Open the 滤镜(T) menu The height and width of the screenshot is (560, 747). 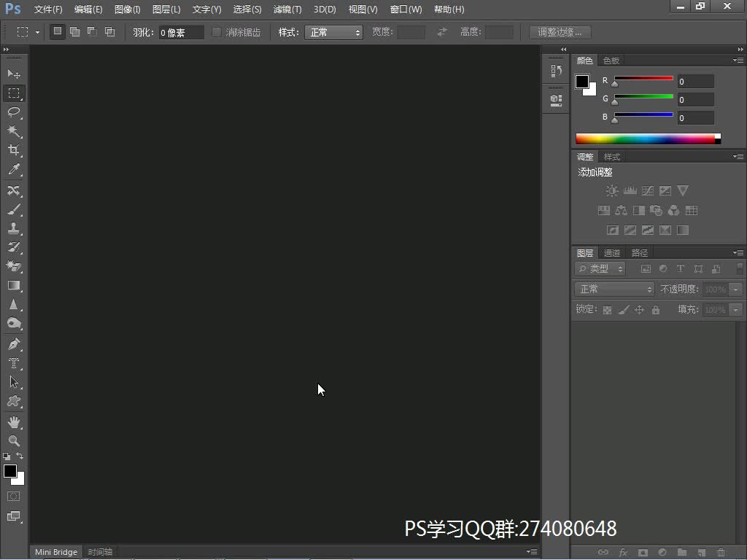287,9
